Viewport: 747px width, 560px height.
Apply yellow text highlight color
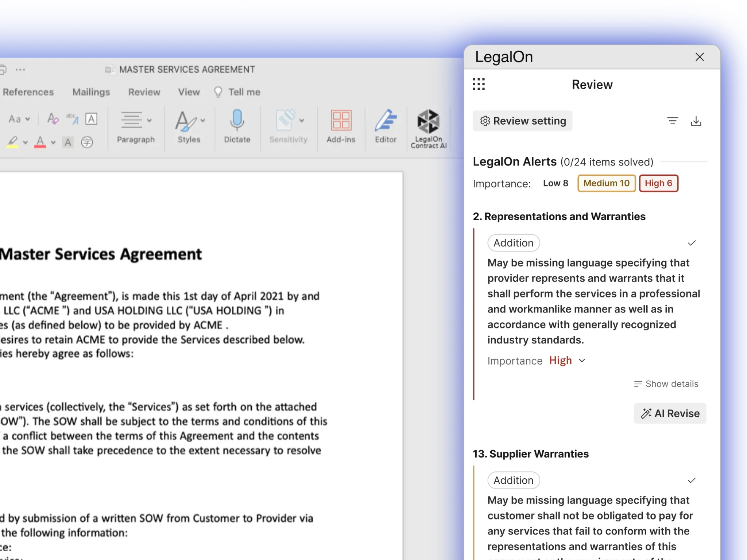[x=12, y=142]
